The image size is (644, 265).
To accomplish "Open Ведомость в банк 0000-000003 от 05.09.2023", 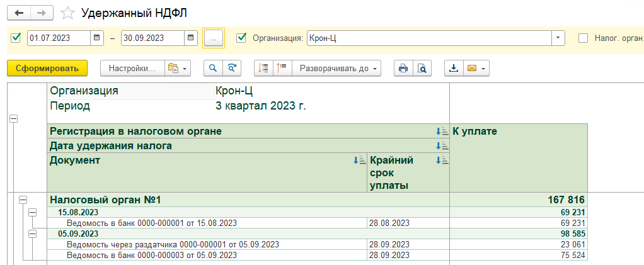I will coord(152,255).
